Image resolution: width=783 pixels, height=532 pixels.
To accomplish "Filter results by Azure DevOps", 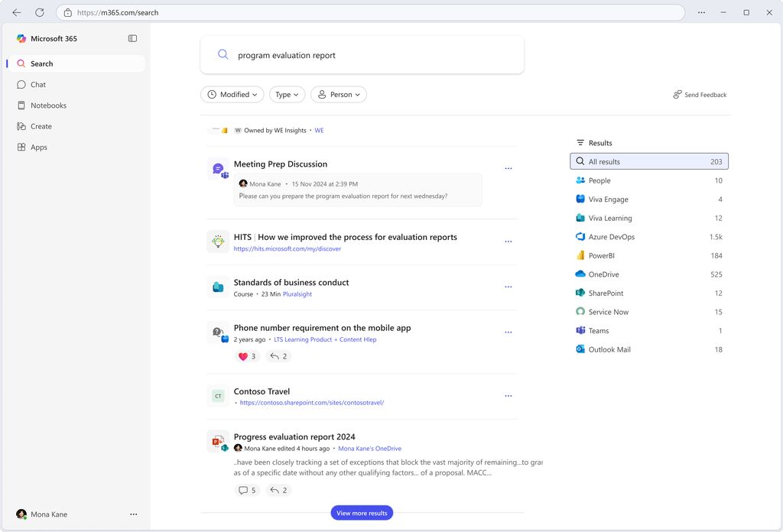I will (x=648, y=237).
